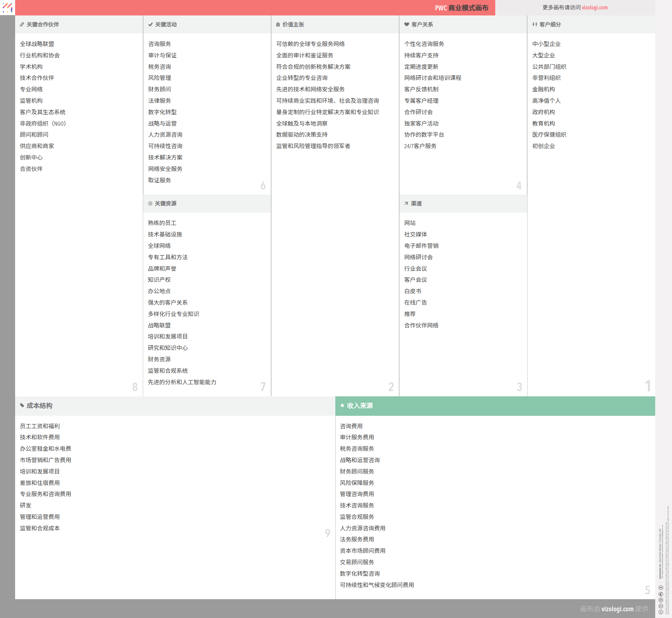Click the airplane icon beside 渠道

click(406, 204)
